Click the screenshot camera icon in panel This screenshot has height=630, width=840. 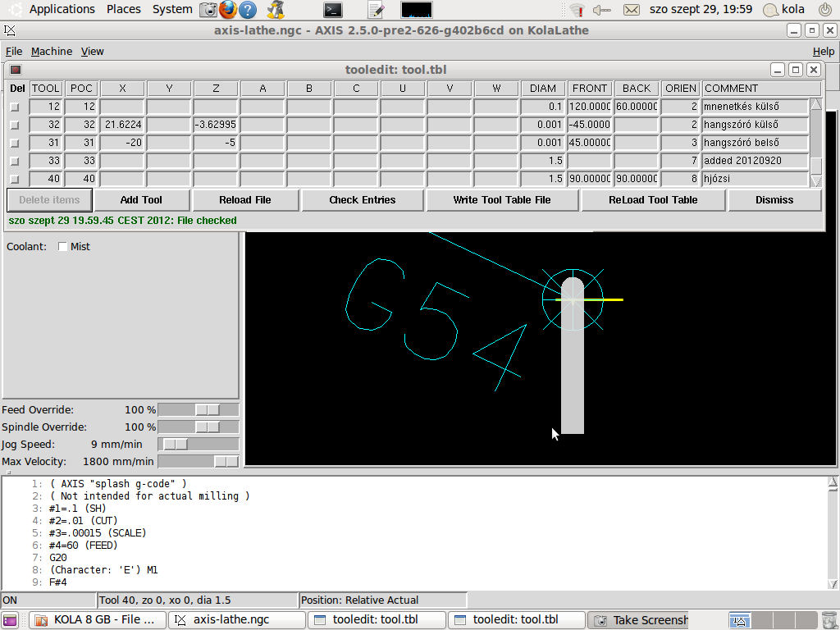[x=208, y=10]
